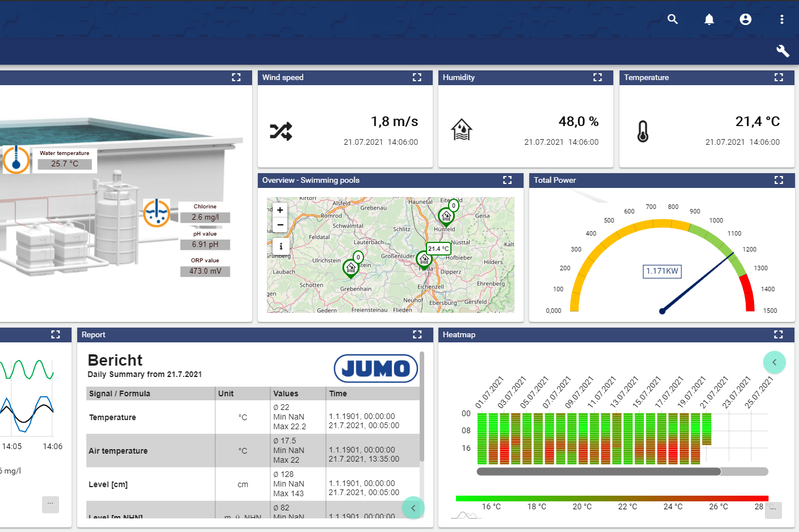The height and width of the screenshot is (532, 799).
Task: Show map info with the i button
Action: pyautogui.click(x=281, y=246)
